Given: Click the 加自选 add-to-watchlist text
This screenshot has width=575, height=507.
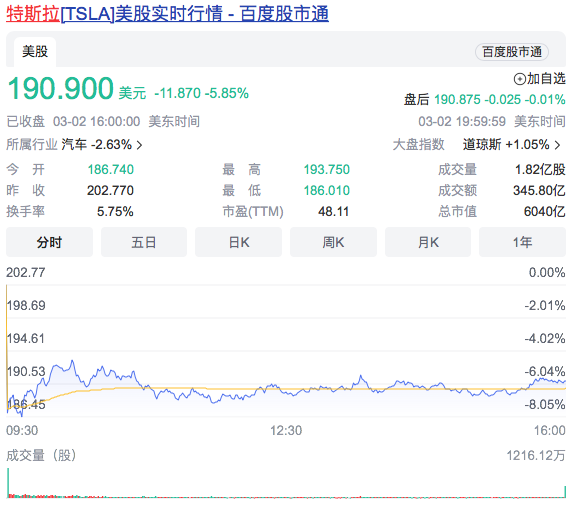Looking at the screenshot, I should click(546, 78).
